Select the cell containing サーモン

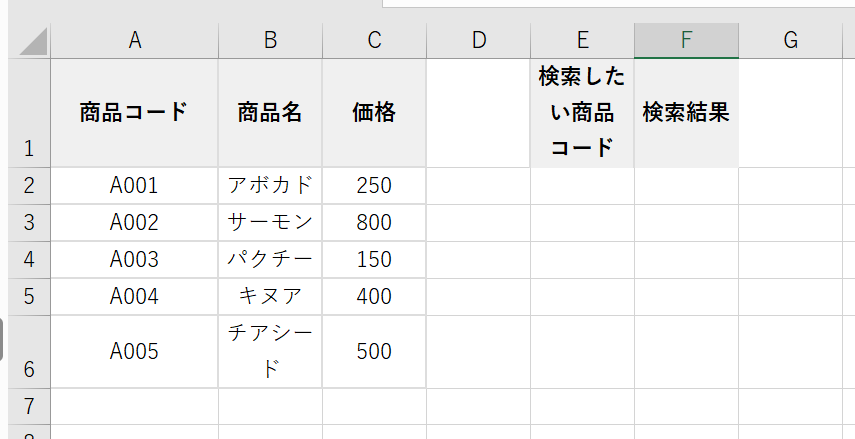[x=270, y=222]
